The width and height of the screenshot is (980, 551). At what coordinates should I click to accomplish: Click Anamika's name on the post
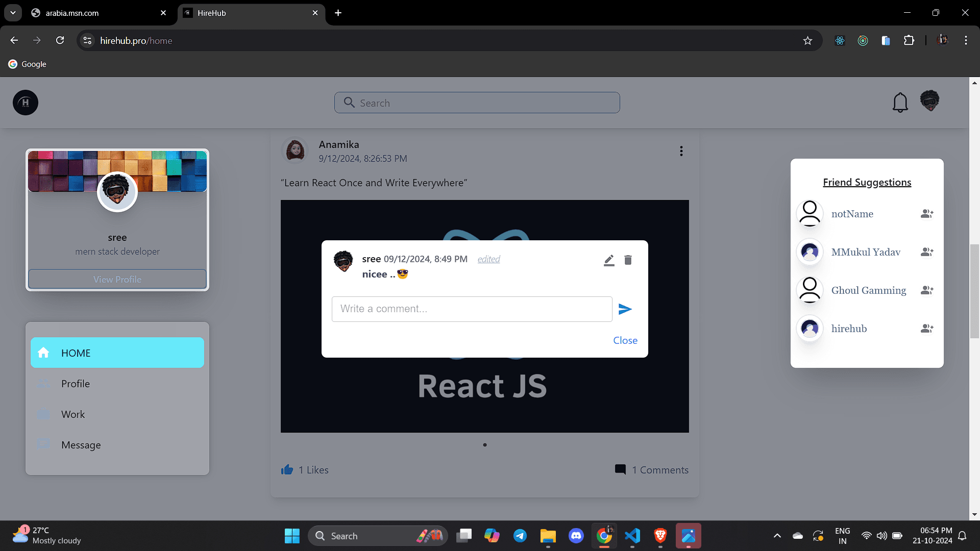click(x=339, y=145)
